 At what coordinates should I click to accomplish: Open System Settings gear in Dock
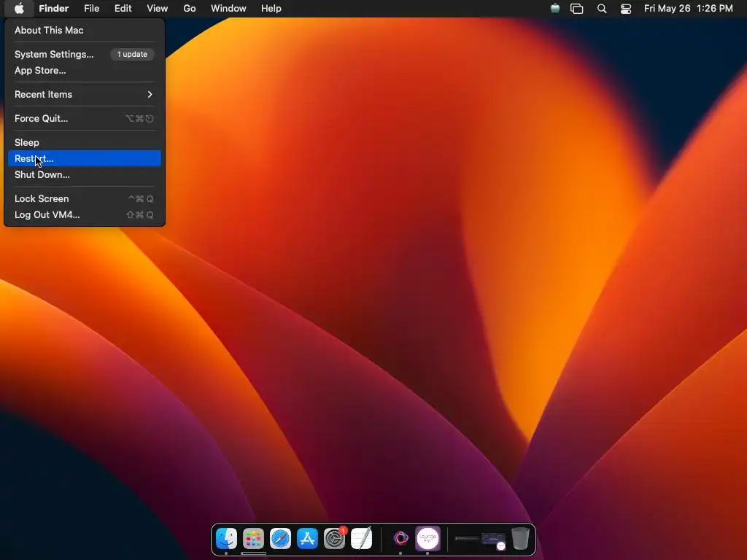pyautogui.click(x=334, y=539)
